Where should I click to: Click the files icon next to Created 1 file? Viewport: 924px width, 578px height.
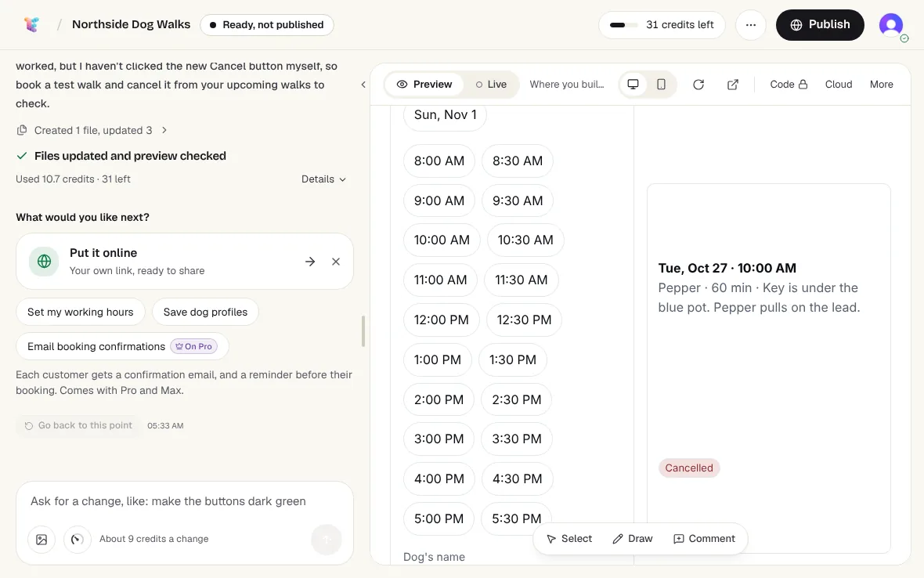click(x=22, y=130)
